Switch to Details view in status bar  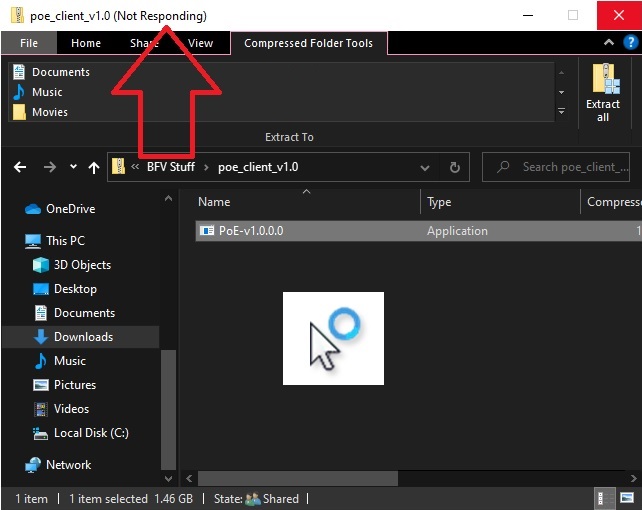click(604, 498)
